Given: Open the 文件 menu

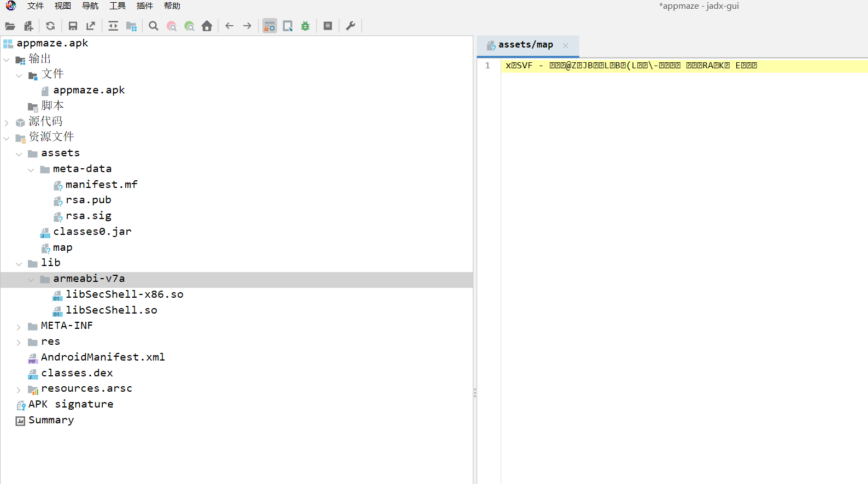Looking at the screenshot, I should [36, 5].
